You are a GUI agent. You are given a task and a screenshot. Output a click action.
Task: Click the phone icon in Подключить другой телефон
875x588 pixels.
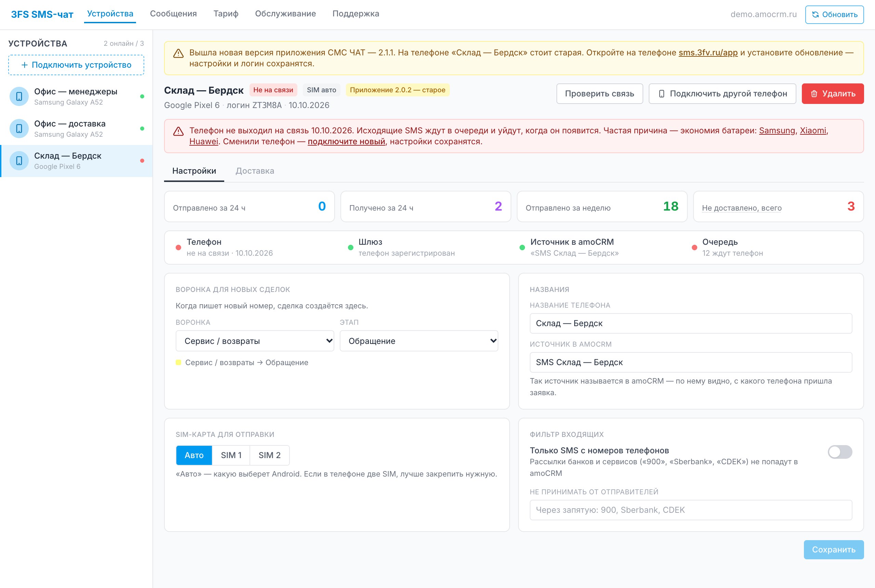[662, 94]
